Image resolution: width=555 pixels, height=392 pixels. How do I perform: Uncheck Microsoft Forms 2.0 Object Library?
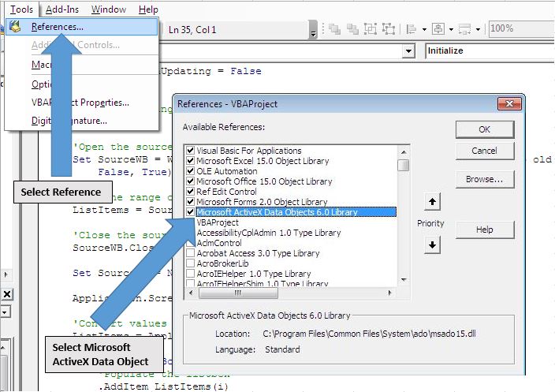191,201
